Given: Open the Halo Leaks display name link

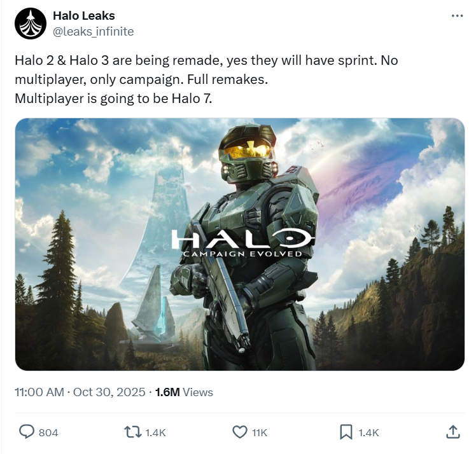Looking at the screenshot, I should tap(84, 16).
